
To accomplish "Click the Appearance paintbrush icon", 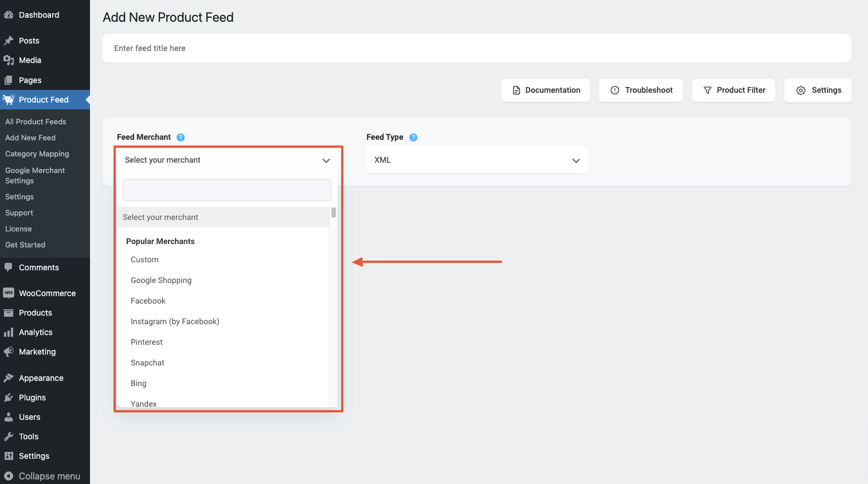I will (9, 377).
